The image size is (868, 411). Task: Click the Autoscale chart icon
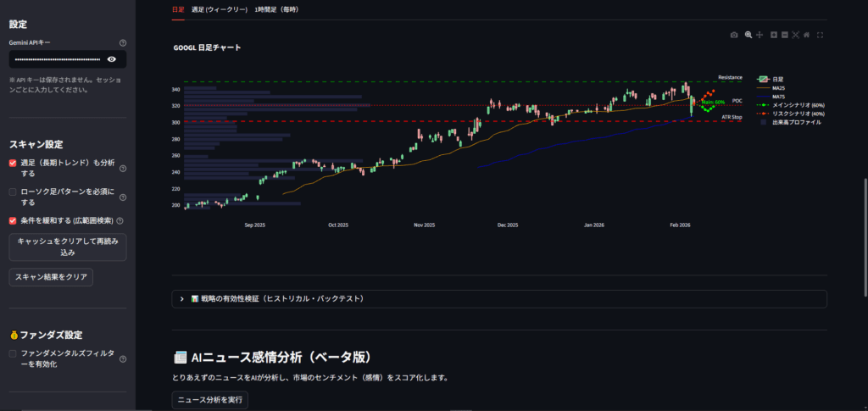pyautogui.click(x=796, y=35)
